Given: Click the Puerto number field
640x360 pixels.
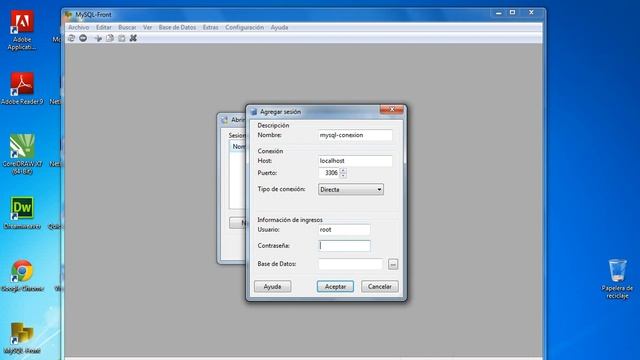Looking at the screenshot, I should (x=329, y=173).
